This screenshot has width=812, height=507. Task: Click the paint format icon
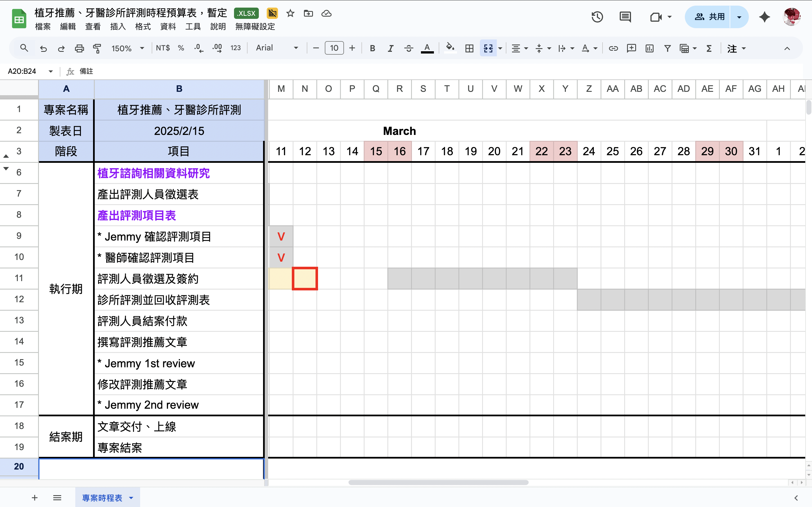pos(97,48)
